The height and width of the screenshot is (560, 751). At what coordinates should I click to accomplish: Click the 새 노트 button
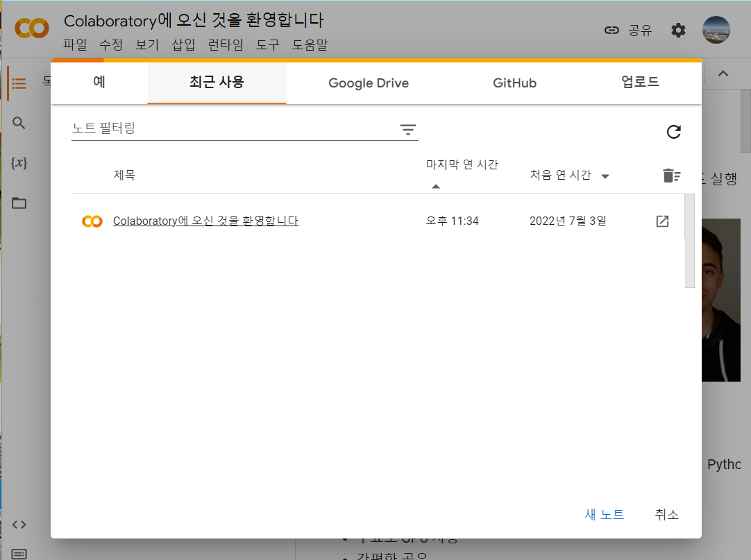(x=605, y=514)
